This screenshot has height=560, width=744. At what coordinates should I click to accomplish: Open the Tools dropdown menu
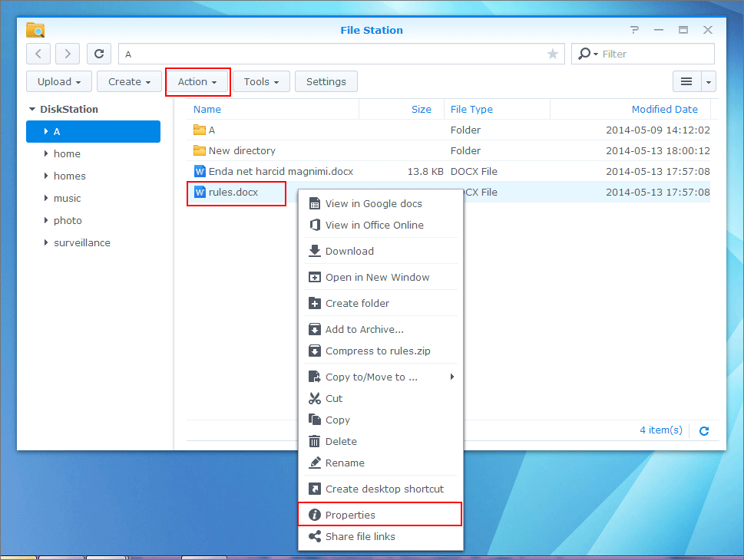261,81
